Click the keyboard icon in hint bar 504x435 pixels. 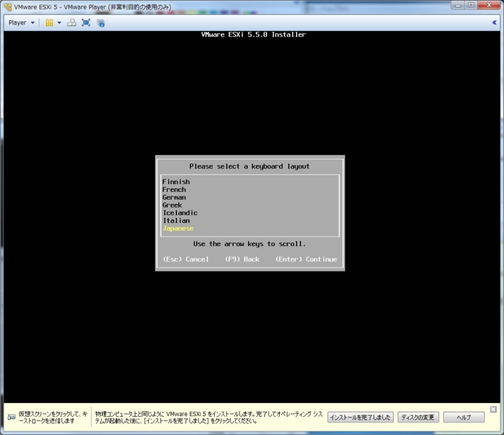point(11,417)
